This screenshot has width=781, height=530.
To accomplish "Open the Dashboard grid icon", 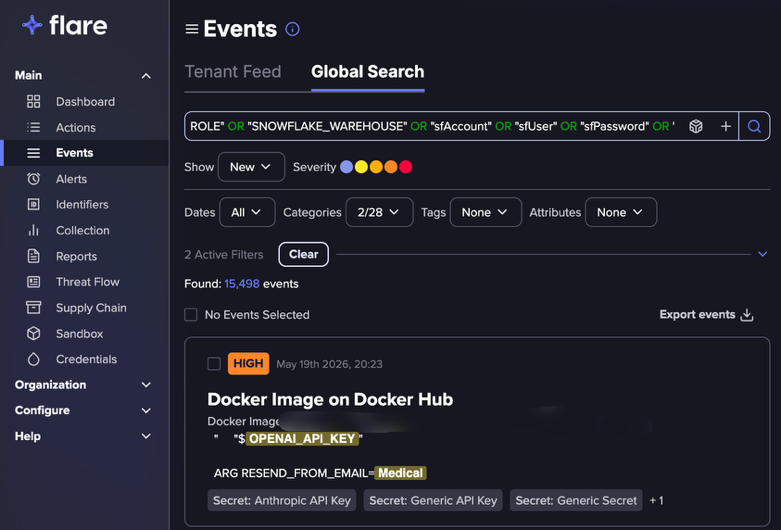I will [x=33, y=102].
